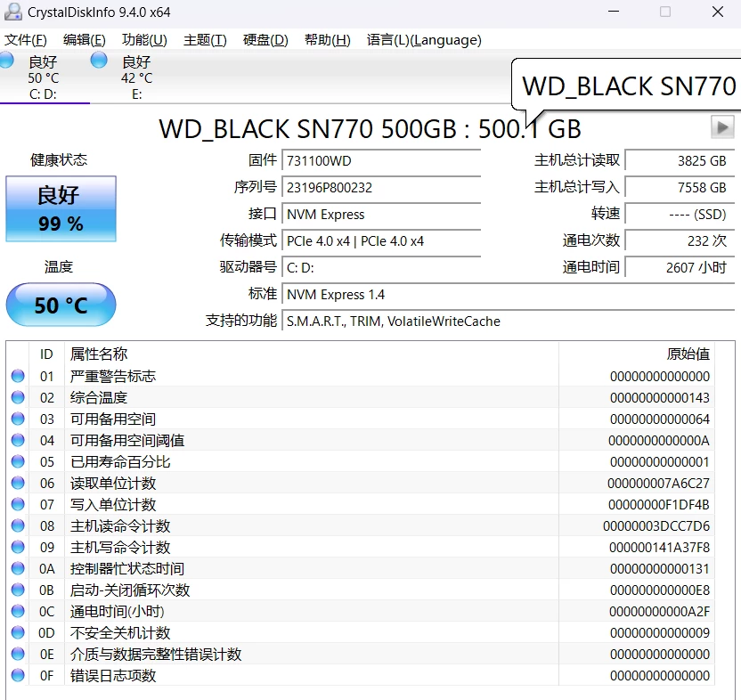Click total host writes value 7558 GB
The height and width of the screenshot is (700, 741).
point(680,188)
